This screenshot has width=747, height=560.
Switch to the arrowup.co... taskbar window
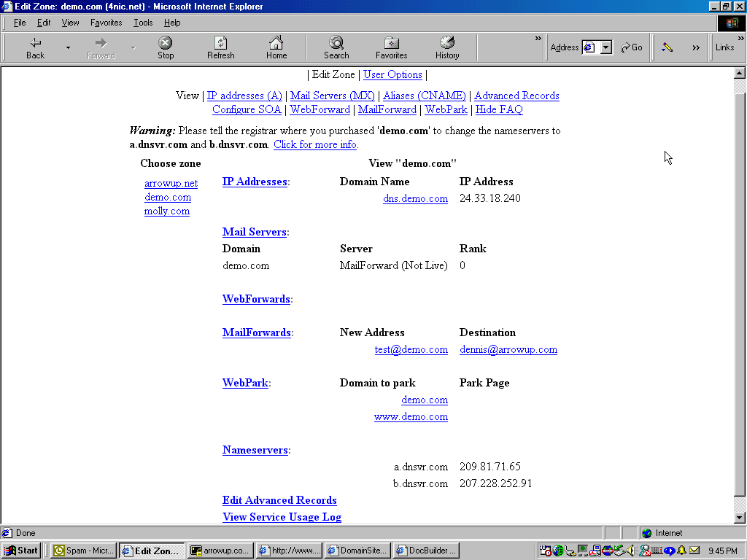click(x=220, y=551)
